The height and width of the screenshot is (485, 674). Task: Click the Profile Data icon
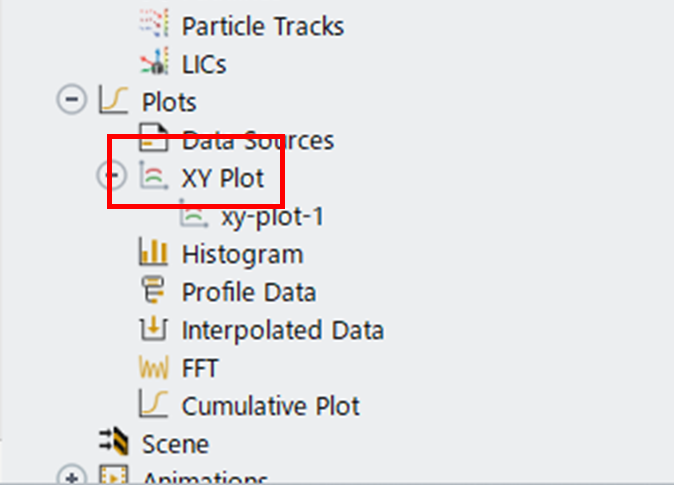pyautogui.click(x=153, y=289)
